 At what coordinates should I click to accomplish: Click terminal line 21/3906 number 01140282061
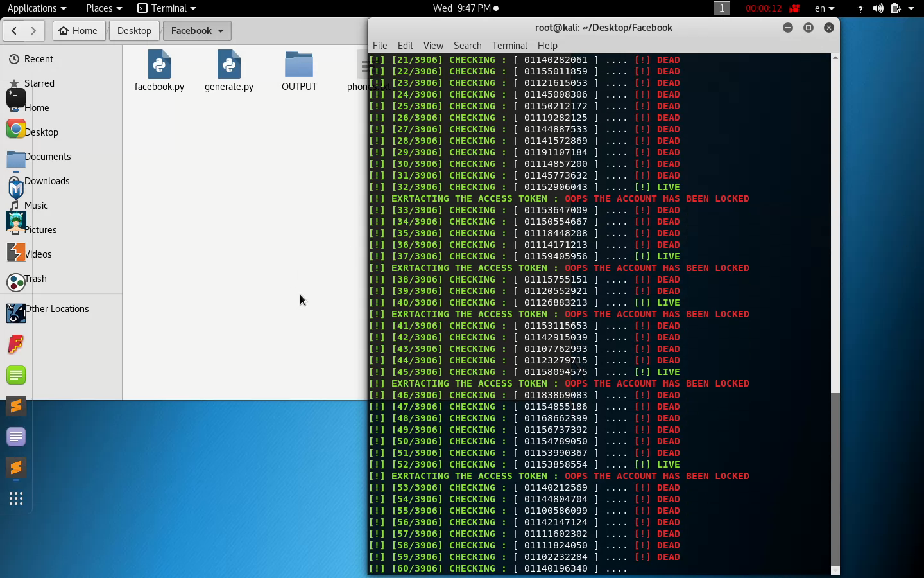pos(556,60)
